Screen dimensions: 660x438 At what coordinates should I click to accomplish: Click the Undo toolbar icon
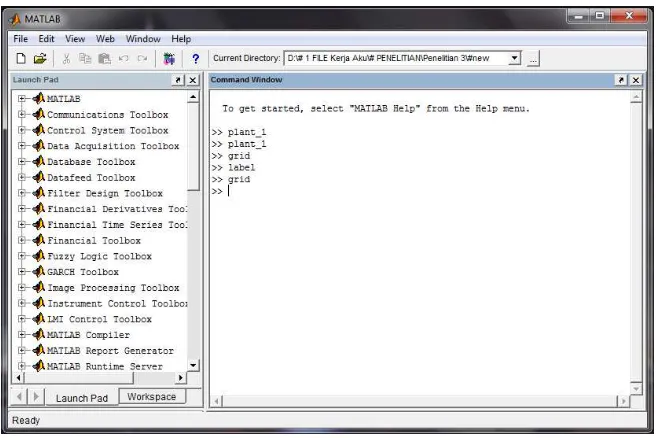(123, 58)
